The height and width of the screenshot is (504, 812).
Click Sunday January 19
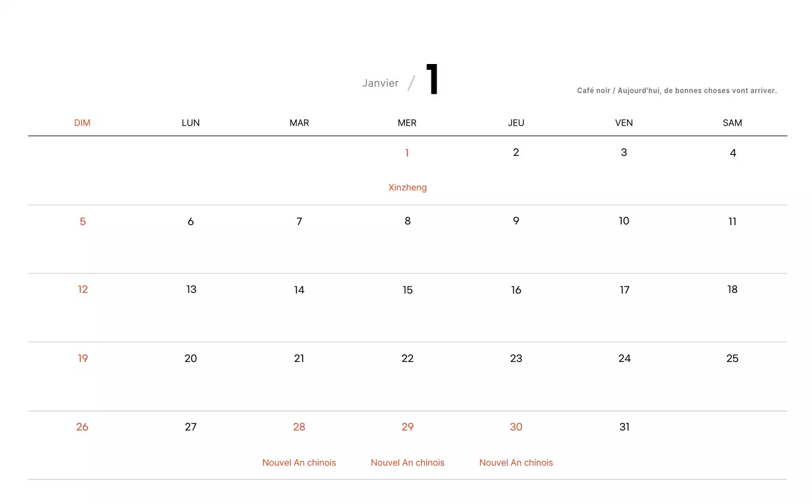82,359
